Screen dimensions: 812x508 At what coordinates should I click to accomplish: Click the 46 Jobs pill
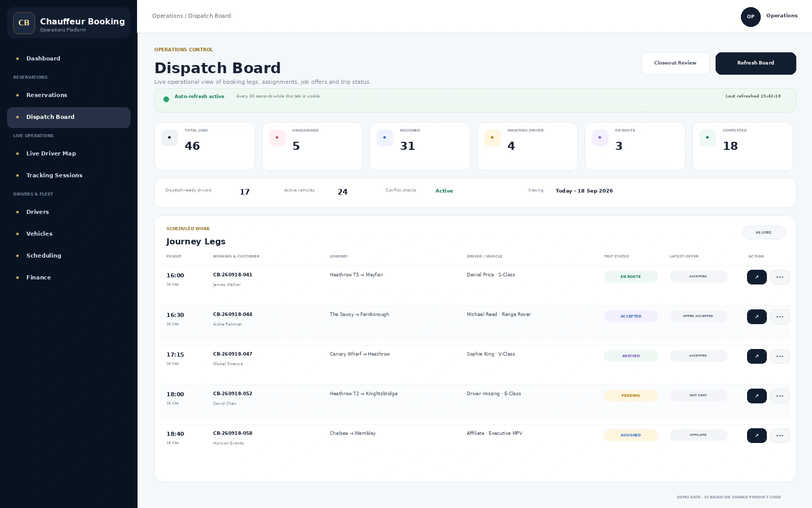point(764,233)
